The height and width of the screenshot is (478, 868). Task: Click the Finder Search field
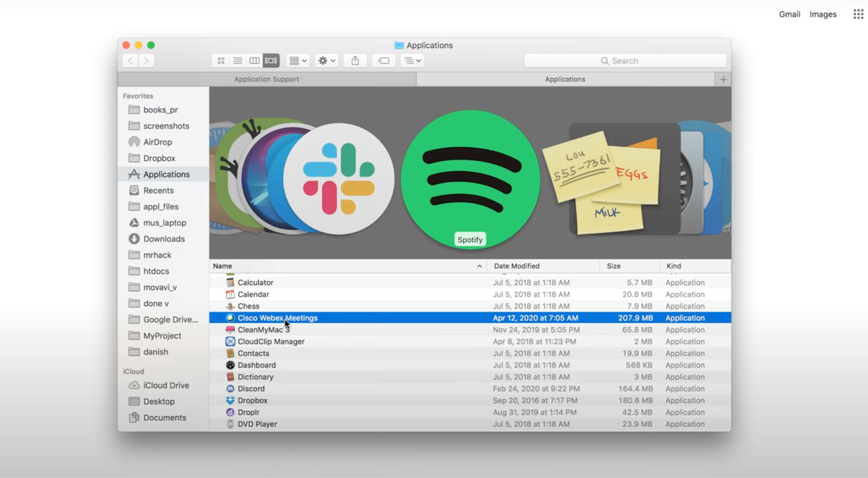pos(625,61)
